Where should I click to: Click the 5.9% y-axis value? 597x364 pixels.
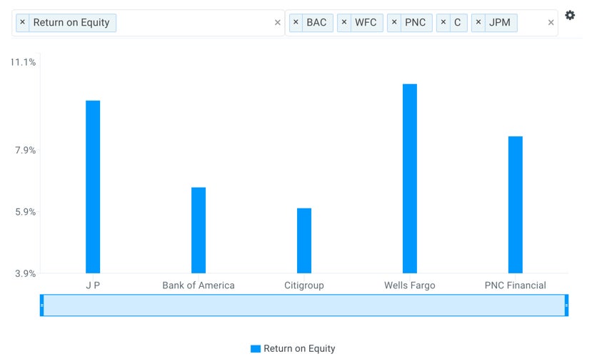pyautogui.click(x=26, y=212)
